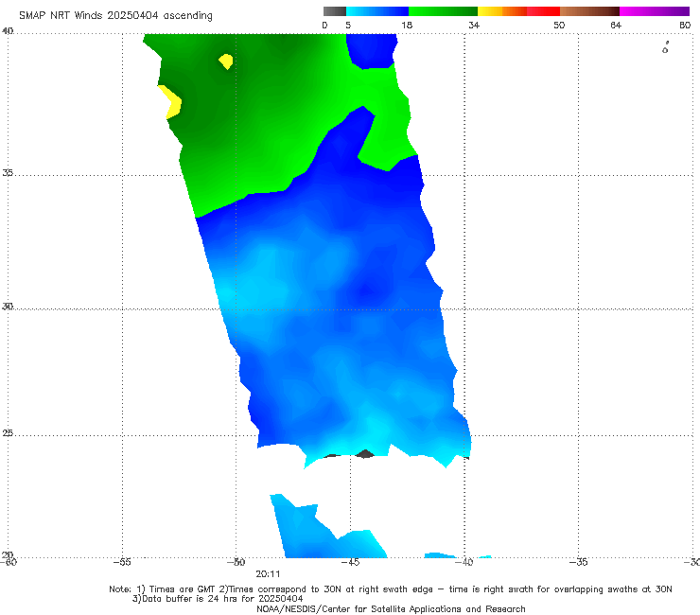Click the "-40" longitude axis label
The width and height of the screenshot is (700, 615).
pos(464,562)
